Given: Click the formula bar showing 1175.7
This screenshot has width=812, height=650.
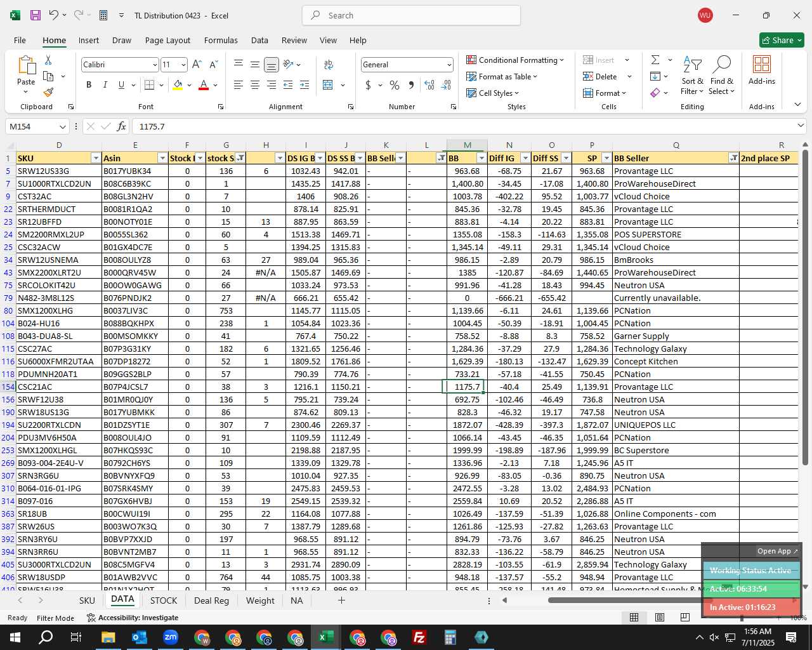Looking at the screenshot, I should coord(463,126).
